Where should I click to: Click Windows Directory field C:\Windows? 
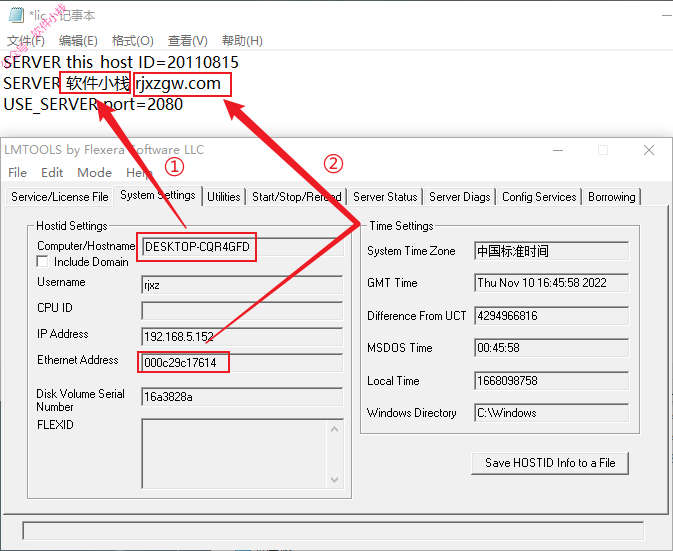tap(552, 413)
